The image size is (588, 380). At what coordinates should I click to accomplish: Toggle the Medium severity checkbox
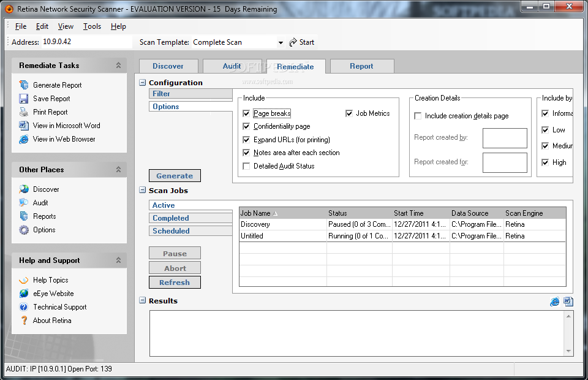(x=545, y=146)
